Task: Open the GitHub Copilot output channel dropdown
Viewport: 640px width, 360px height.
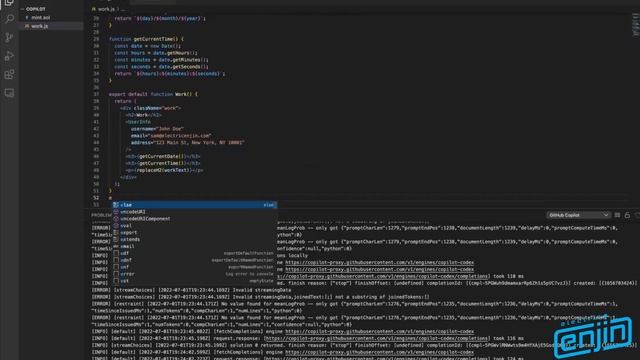Action: [578, 215]
